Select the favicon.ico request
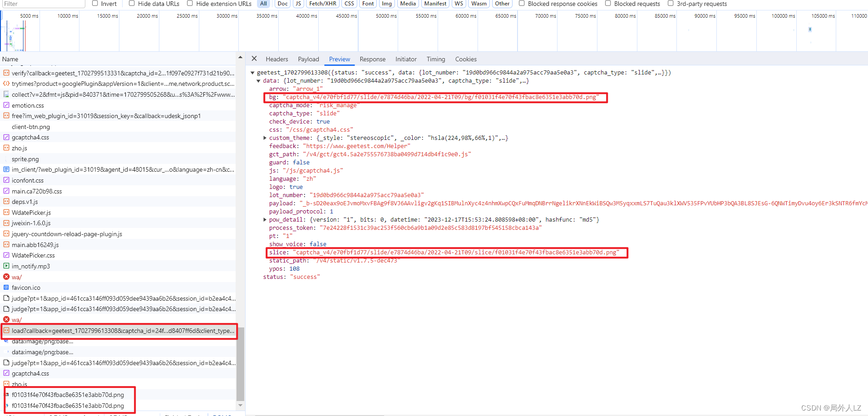868x416 pixels. [x=118, y=287]
